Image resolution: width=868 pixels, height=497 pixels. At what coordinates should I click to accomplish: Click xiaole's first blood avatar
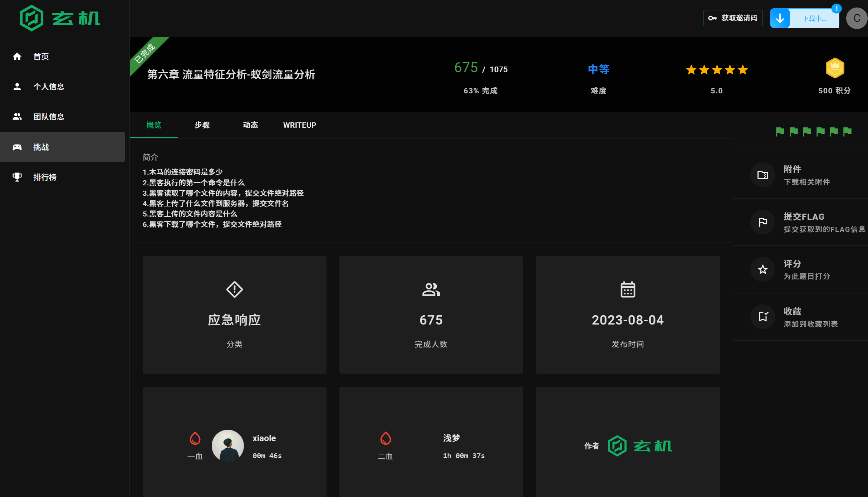(x=227, y=445)
